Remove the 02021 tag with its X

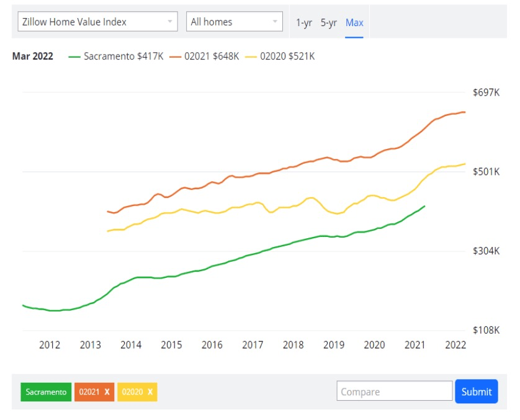(x=107, y=392)
